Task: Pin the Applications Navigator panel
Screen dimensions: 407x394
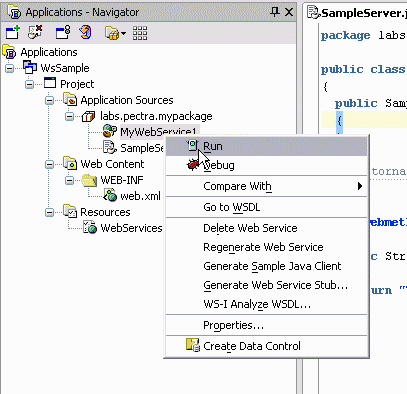Action: [x=274, y=12]
